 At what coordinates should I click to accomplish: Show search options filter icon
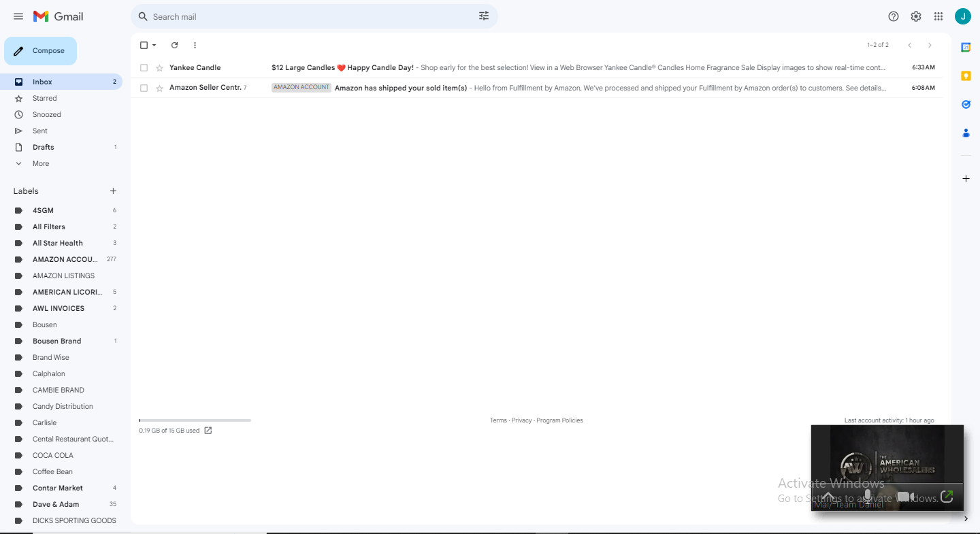484,16
